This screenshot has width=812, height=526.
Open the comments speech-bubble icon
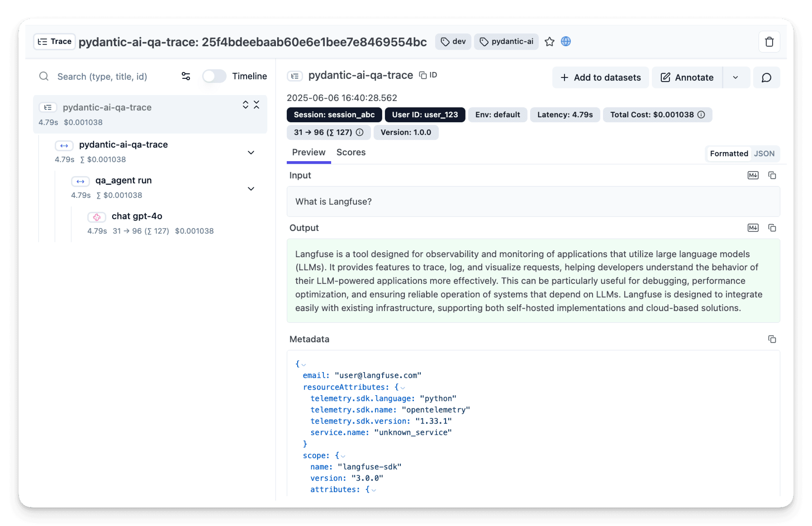point(766,77)
